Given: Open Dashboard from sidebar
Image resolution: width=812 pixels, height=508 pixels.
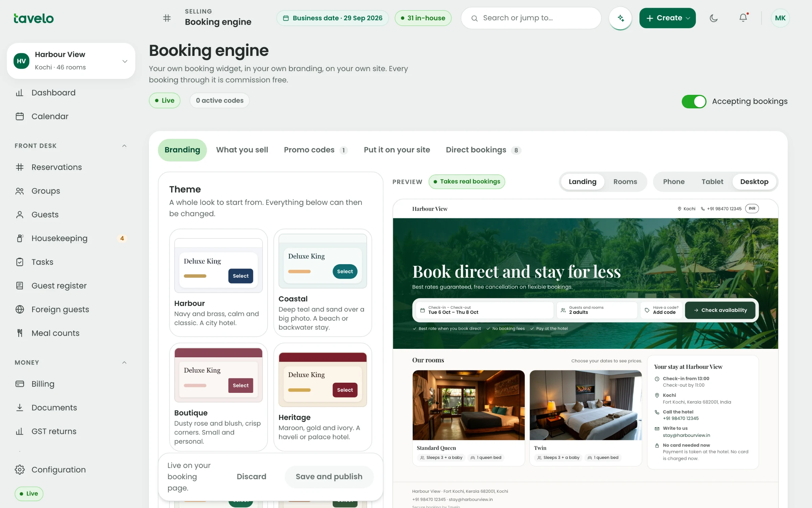Looking at the screenshot, I should point(71,92).
